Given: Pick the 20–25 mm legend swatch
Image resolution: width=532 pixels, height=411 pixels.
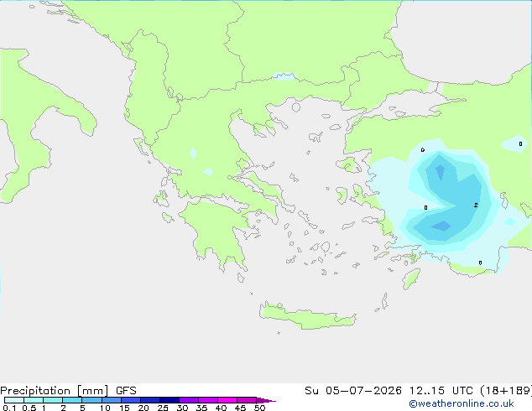Looking at the screenshot, I should [x=150, y=400].
